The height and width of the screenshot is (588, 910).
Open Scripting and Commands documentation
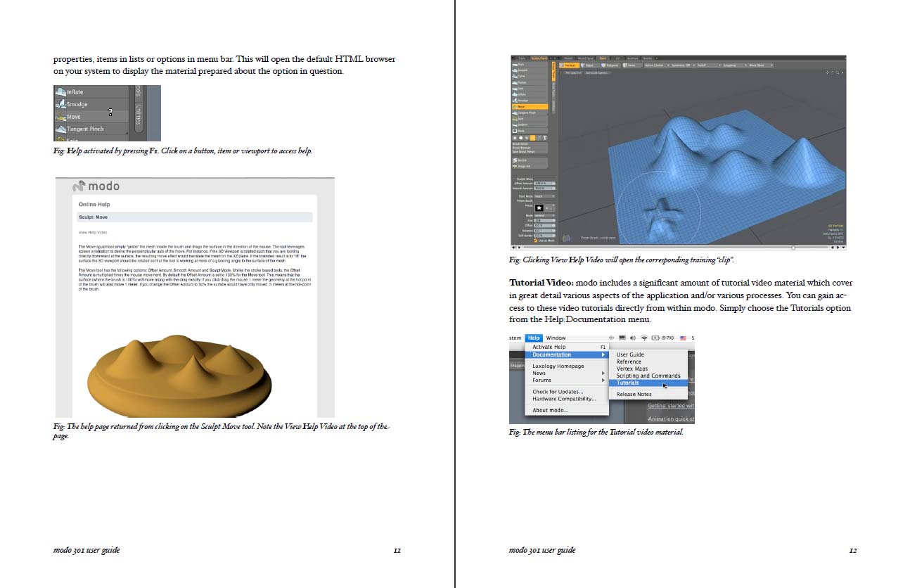coord(647,376)
